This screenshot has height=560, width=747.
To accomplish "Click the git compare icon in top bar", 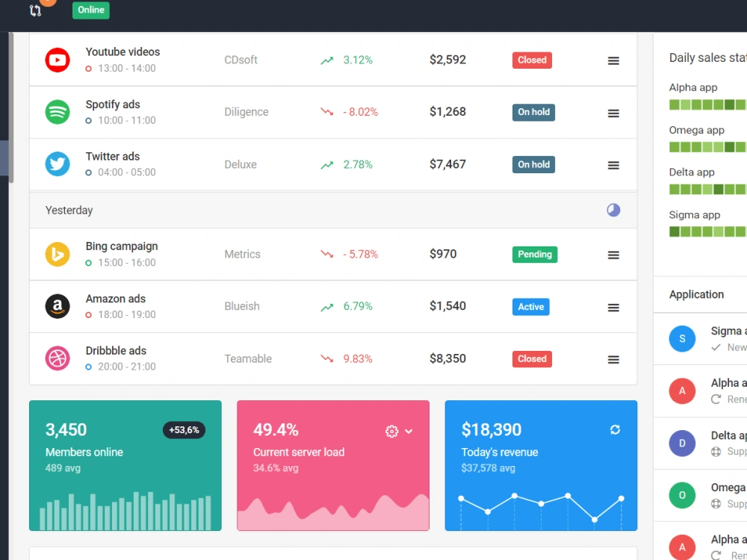I will 35,10.
